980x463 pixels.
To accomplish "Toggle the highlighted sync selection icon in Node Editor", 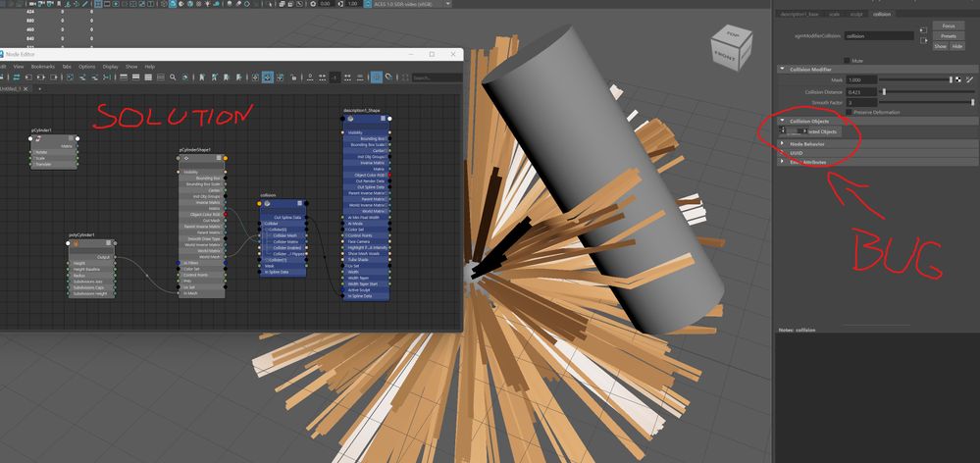I will tap(268, 77).
